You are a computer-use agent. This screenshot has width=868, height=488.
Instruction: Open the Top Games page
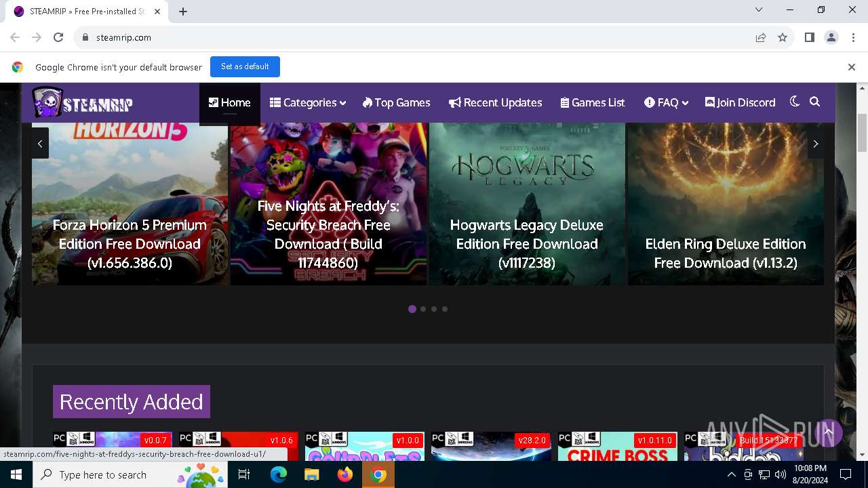point(397,102)
